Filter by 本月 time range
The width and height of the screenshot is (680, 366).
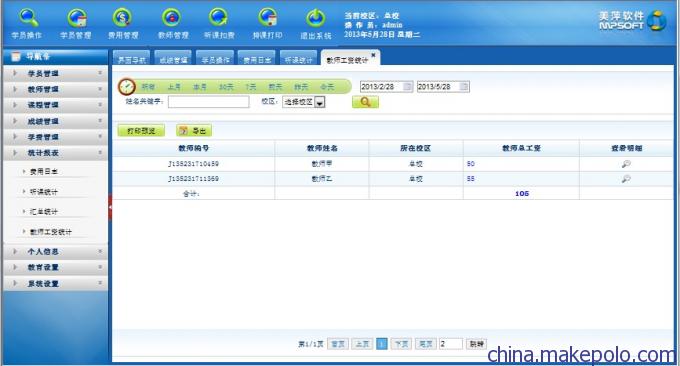(x=199, y=87)
